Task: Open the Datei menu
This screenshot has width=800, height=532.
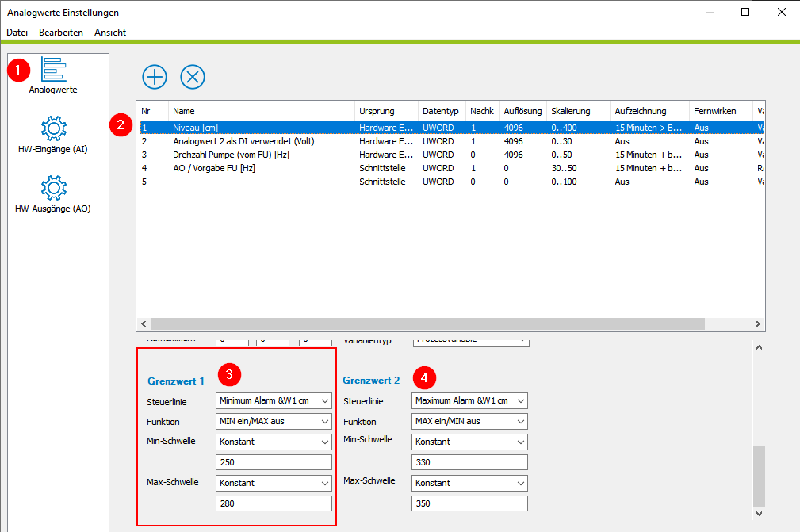Action: tap(17, 33)
